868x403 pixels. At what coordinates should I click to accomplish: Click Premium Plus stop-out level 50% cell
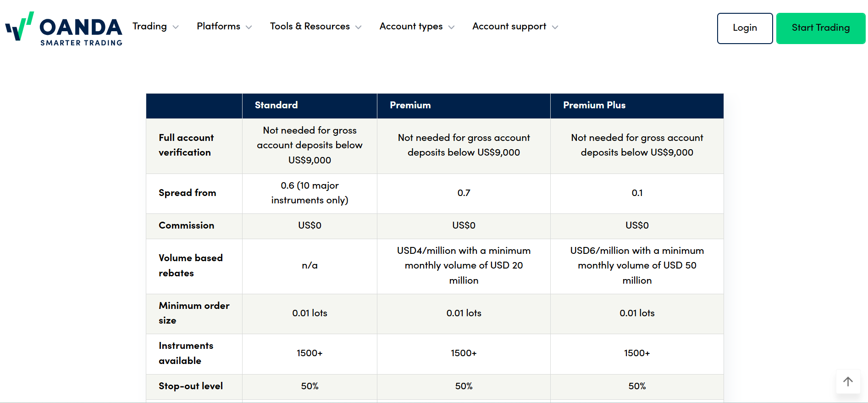pyautogui.click(x=637, y=386)
